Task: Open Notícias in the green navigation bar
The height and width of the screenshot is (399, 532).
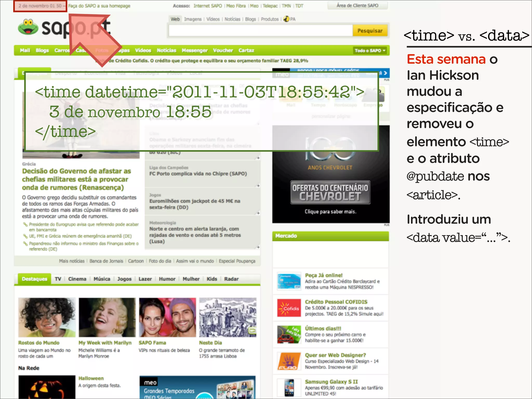Action: coord(166,50)
